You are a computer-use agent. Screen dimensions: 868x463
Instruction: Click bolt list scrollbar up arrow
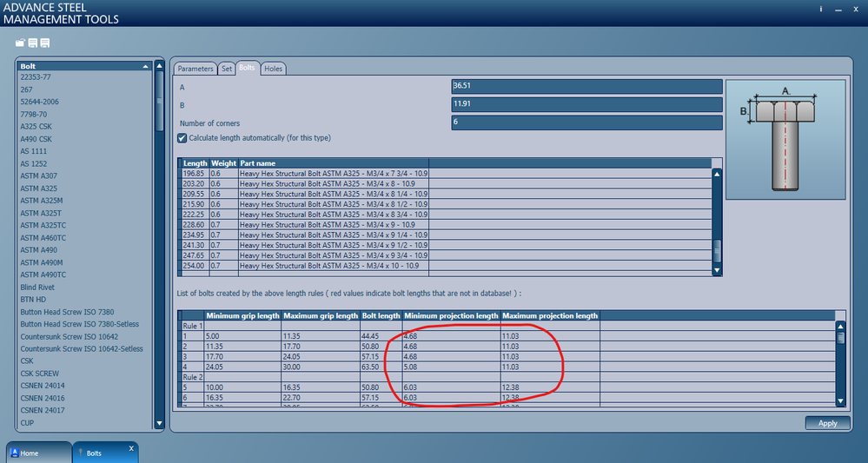tap(159, 66)
